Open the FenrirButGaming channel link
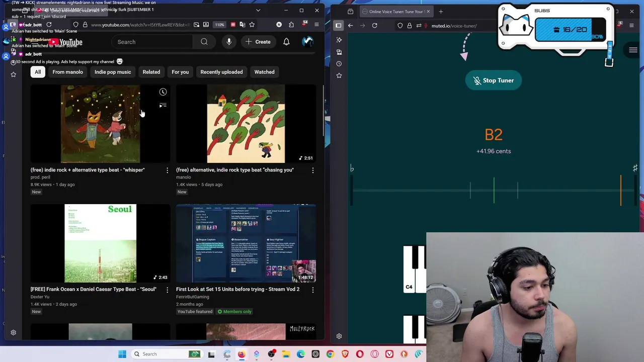Viewport: 644px width, 362px height. (x=192, y=297)
